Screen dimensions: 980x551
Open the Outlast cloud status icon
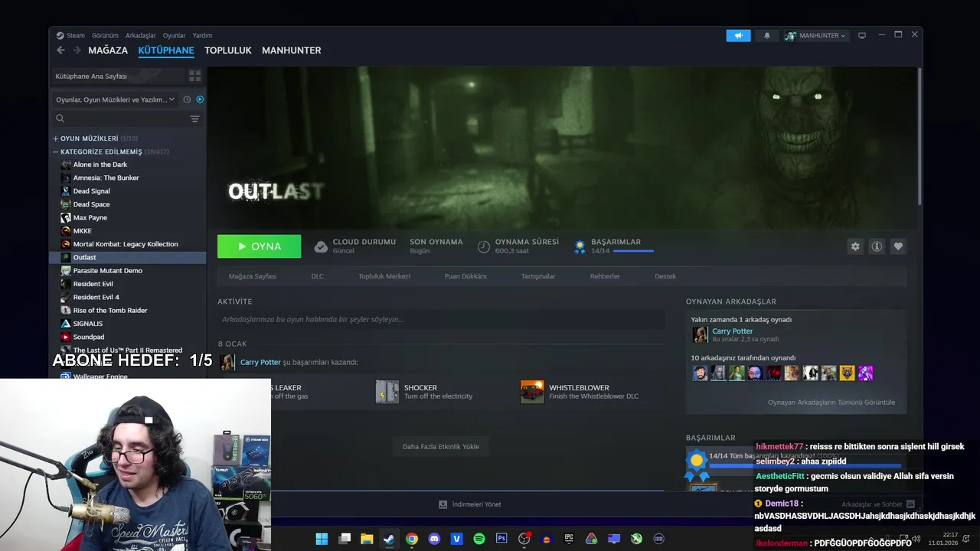321,246
